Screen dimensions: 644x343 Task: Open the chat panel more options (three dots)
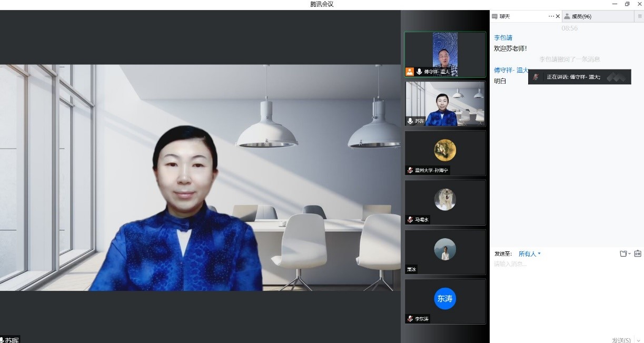[x=551, y=16]
